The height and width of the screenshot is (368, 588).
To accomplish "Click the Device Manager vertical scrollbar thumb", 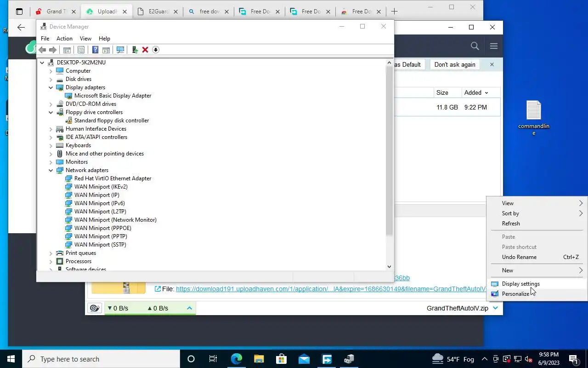I will (x=390, y=152).
